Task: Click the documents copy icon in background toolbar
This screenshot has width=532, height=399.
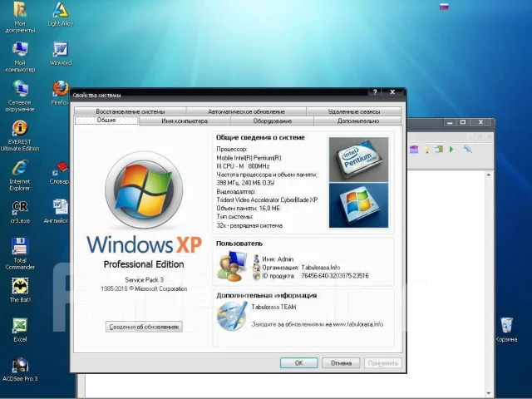Action: point(440,149)
